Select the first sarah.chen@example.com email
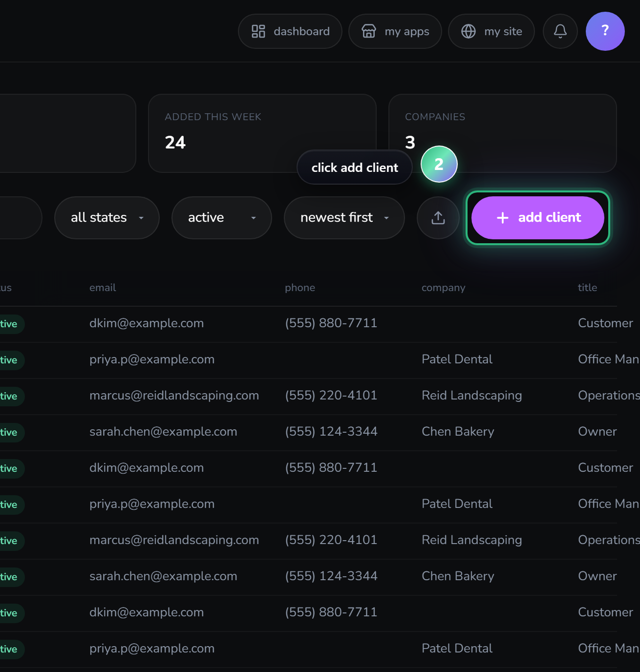Screen dimensions: 640x672 pos(163,432)
